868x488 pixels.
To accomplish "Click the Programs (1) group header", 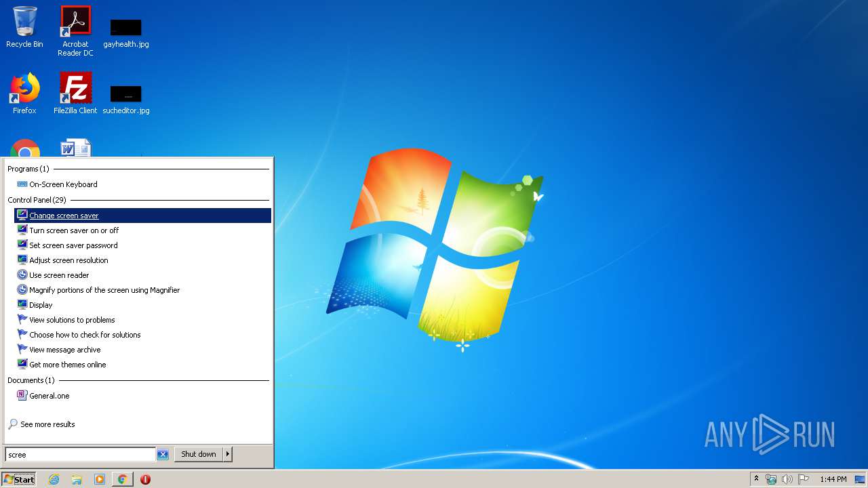I will tap(28, 169).
